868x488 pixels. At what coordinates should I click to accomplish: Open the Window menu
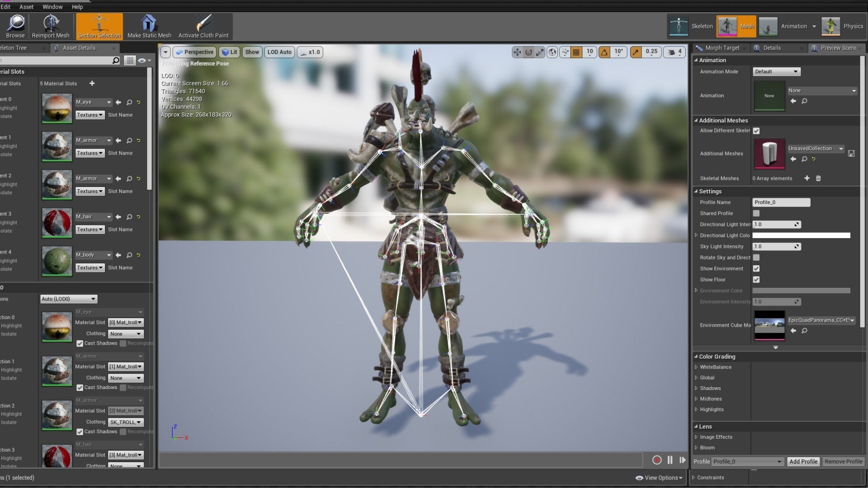52,7
